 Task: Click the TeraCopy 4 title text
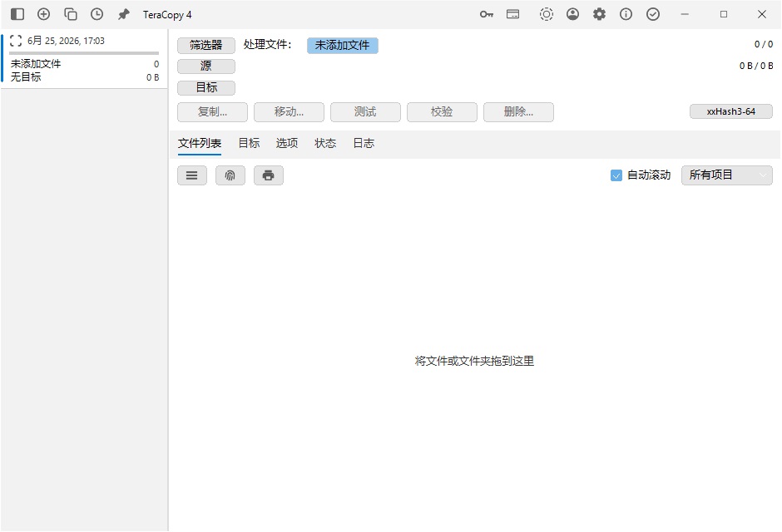[x=167, y=15]
